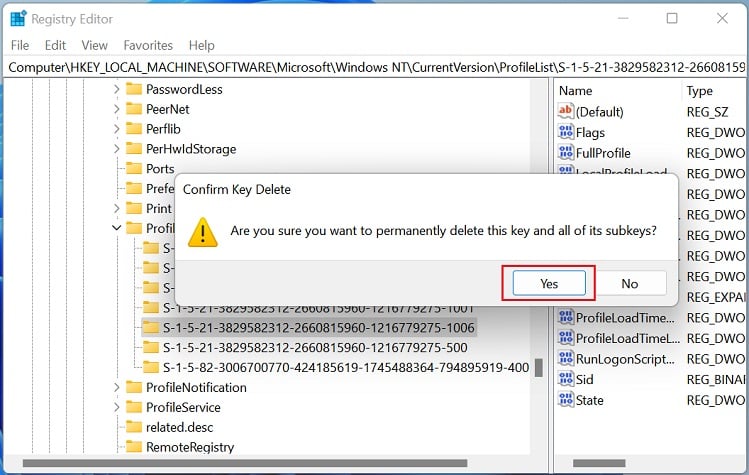Select the PerHwIdStorage tree item
The width and height of the screenshot is (749, 475).
click(191, 149)
